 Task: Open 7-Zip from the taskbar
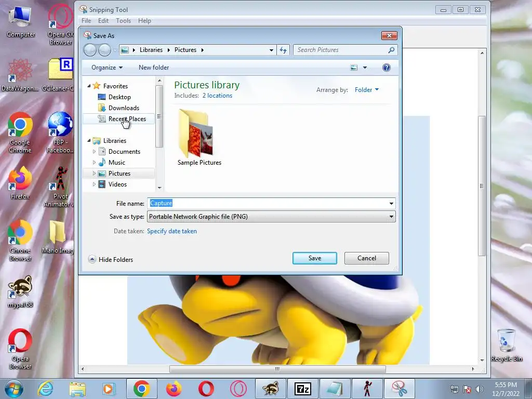click(303, 389)
